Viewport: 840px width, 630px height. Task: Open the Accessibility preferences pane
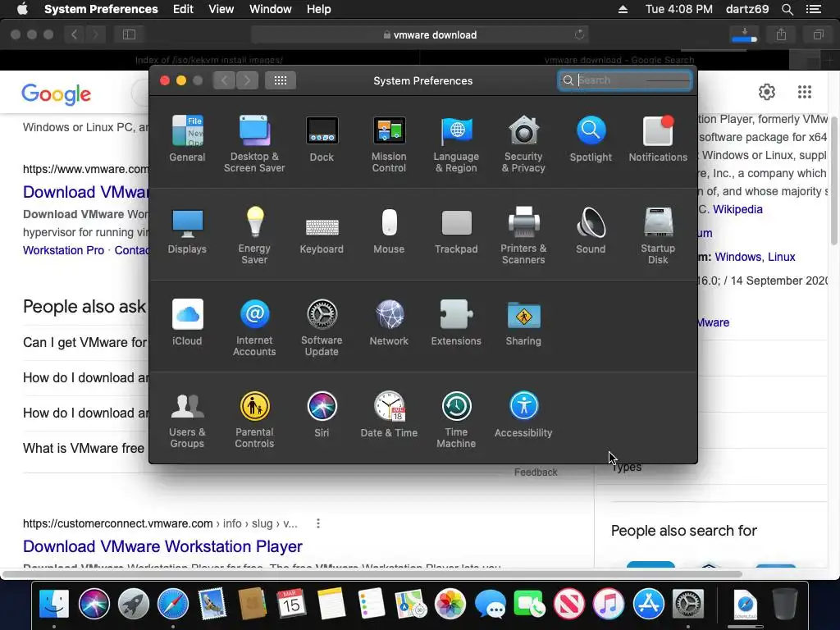pos(523,414)
